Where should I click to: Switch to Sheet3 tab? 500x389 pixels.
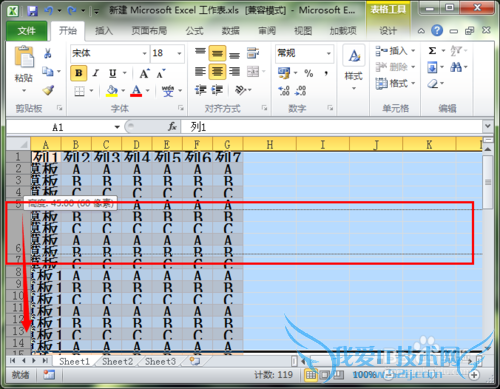(160, 362)
